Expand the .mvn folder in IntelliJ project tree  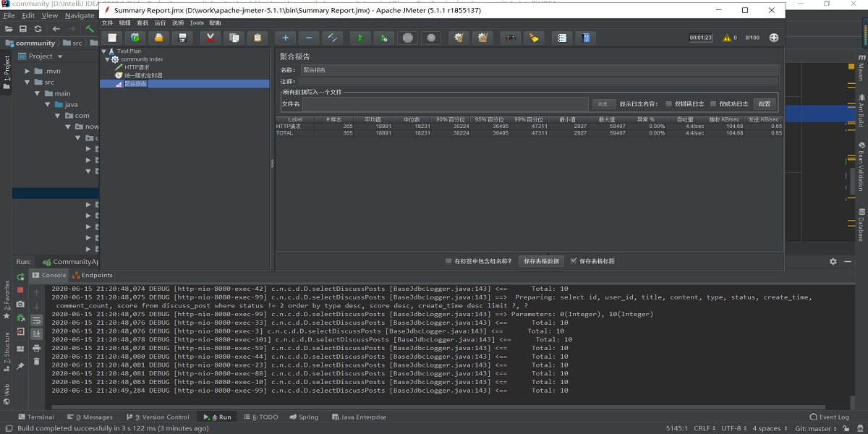coord(27,72)
